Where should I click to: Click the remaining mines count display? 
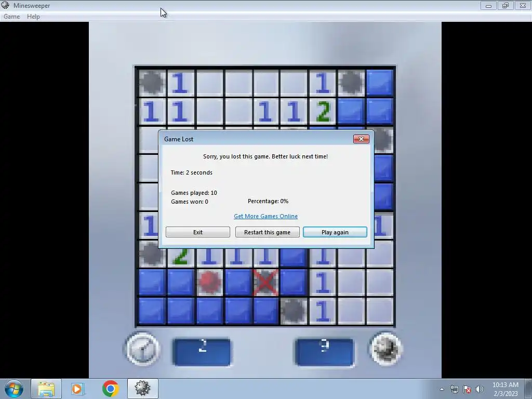pyautogui.click(x=324, y=352)
